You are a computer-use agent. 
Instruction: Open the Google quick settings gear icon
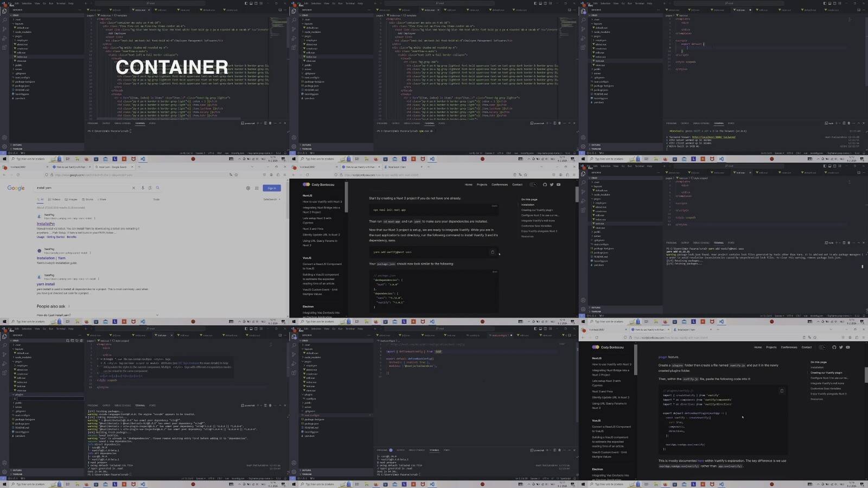[x=248, y=188]
